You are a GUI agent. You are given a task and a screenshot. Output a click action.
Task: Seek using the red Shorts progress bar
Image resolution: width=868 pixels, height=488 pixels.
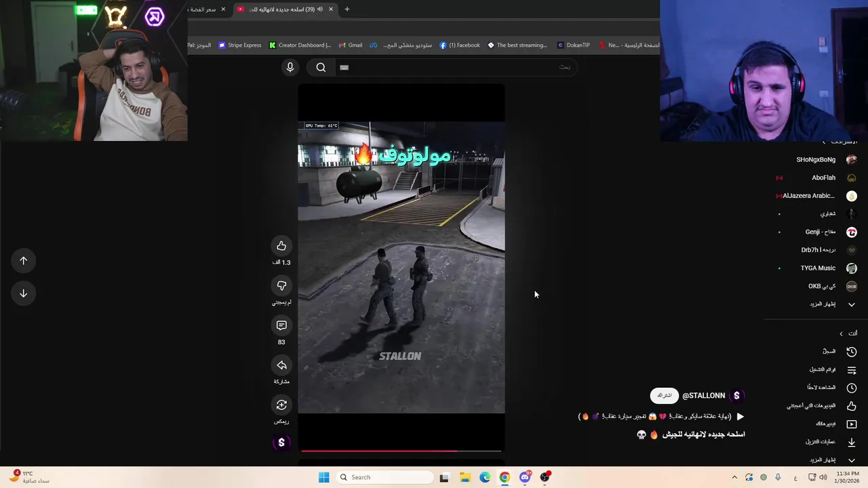click(401, 450)
